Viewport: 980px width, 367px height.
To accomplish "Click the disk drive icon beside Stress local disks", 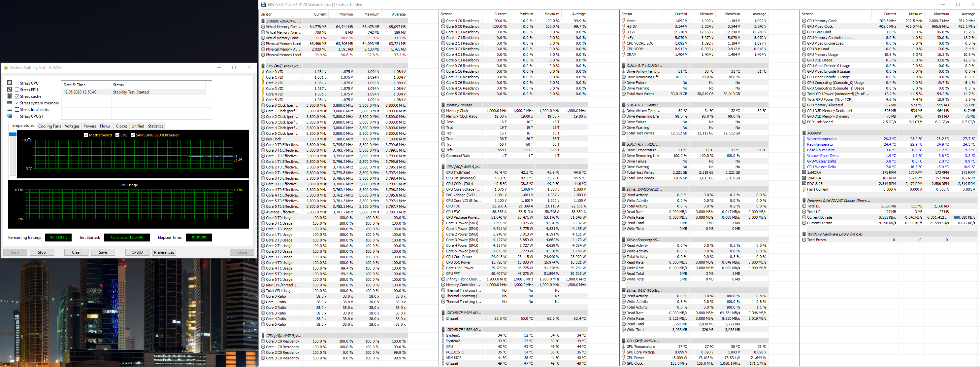I will tap(10, 110).
